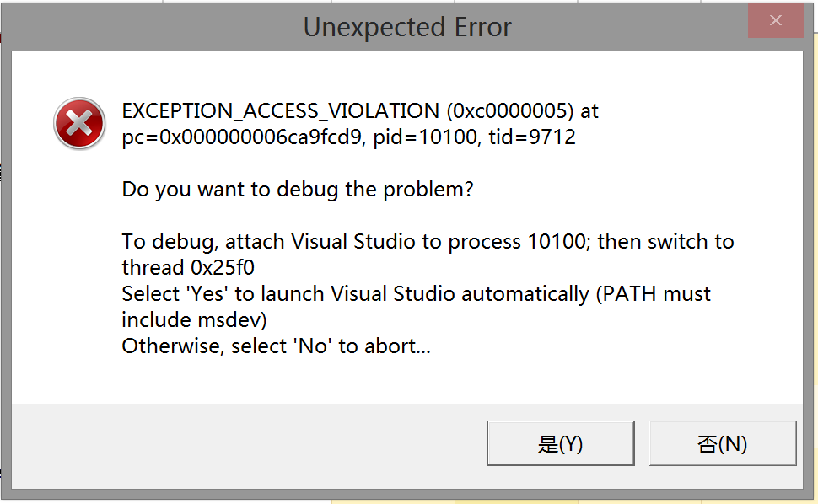This screenshot has width=818, height=504.
Task: Click the gray footer area beside 是(Y)
Action: (x=253, y=443)
